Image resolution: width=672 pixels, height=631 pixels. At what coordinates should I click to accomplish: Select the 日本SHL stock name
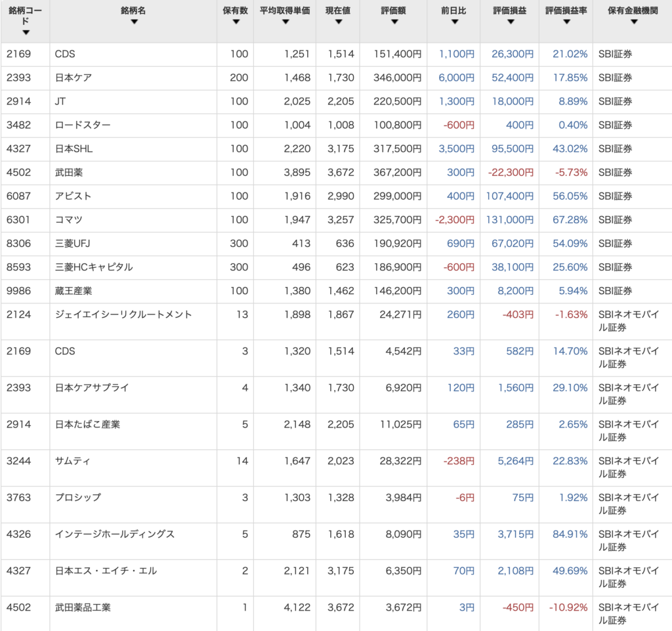(x=73, y=149)
